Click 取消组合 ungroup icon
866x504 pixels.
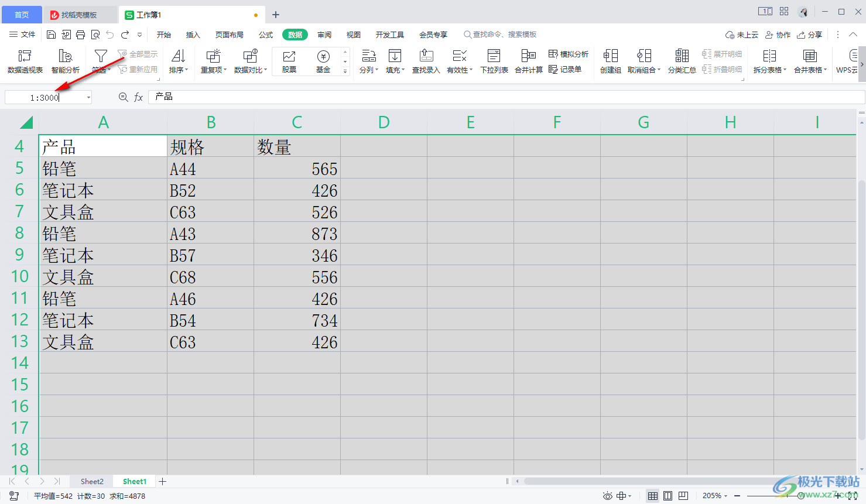(644, 56)
